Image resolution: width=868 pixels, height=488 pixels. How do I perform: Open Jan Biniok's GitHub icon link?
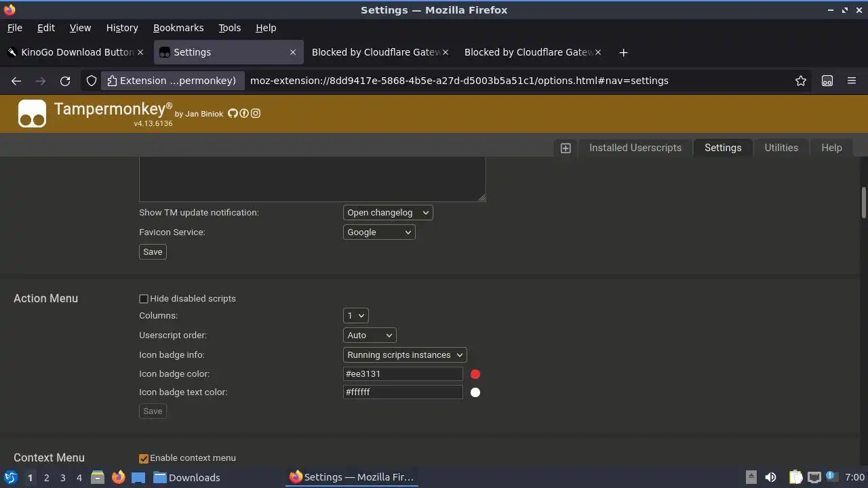(x=233, y=113)
